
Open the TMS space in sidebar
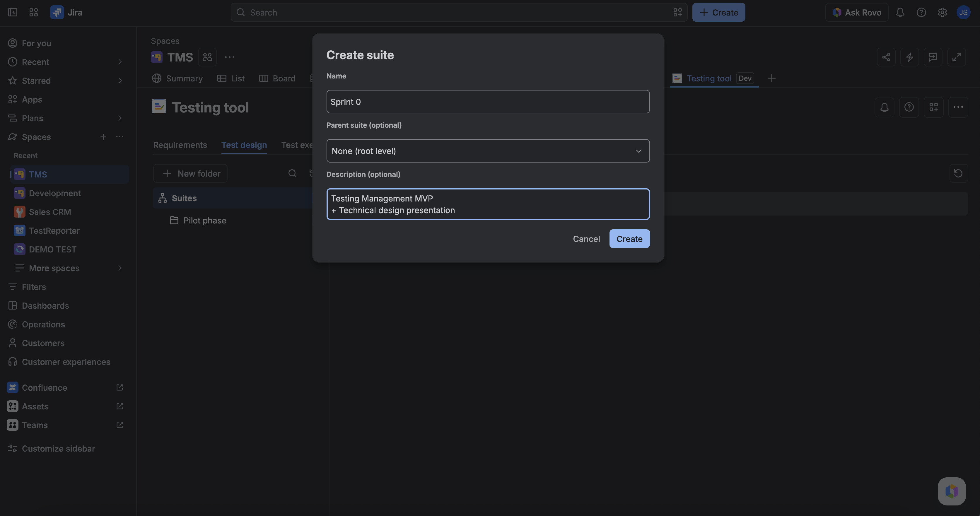[x=70, y=175]
